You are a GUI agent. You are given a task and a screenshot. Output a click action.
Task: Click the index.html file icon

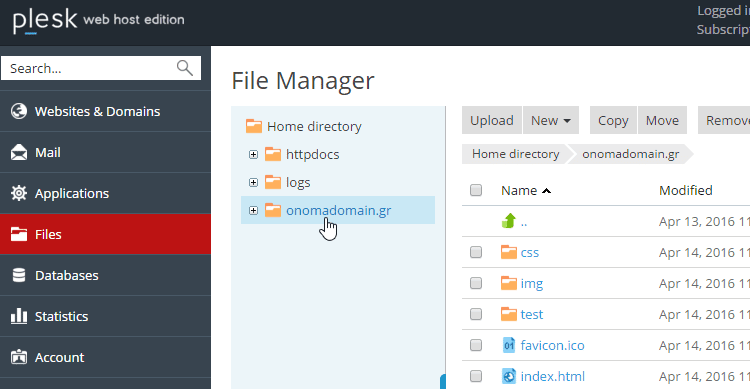(509, 376)
